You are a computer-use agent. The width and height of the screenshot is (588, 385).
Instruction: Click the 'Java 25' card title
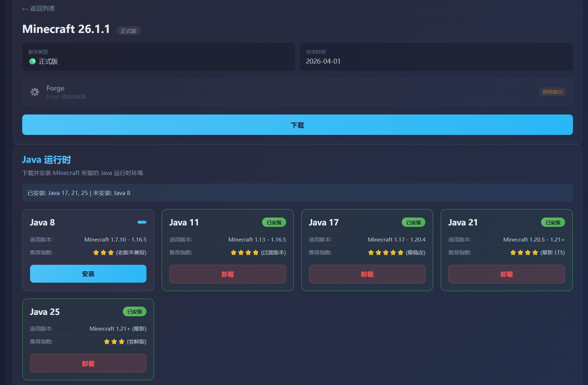coord(45,312)
